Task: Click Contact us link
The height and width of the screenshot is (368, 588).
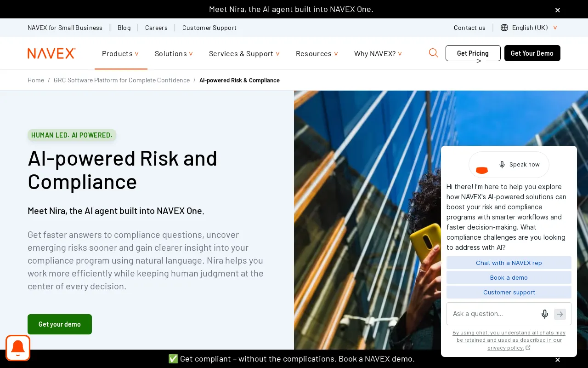Action: click(469, 28)
